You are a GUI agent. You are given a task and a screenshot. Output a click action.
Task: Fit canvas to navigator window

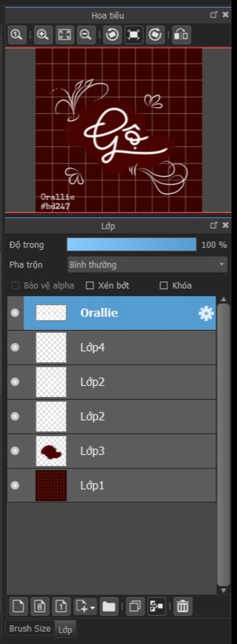65,35
